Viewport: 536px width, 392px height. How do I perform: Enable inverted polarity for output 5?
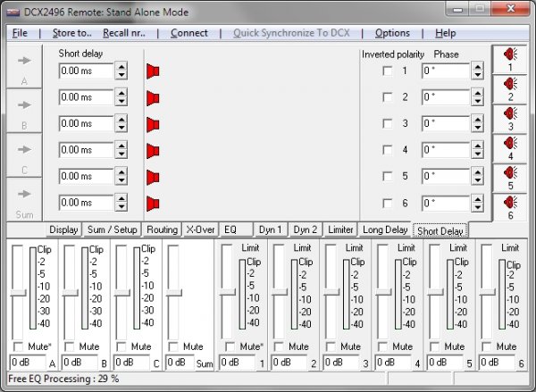pyautogui.click(x=388, y=176)
